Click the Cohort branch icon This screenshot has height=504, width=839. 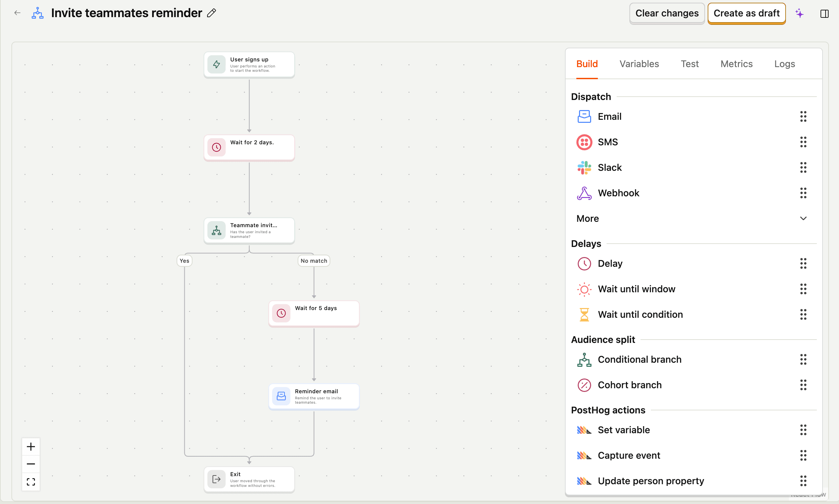pos(584,385)
